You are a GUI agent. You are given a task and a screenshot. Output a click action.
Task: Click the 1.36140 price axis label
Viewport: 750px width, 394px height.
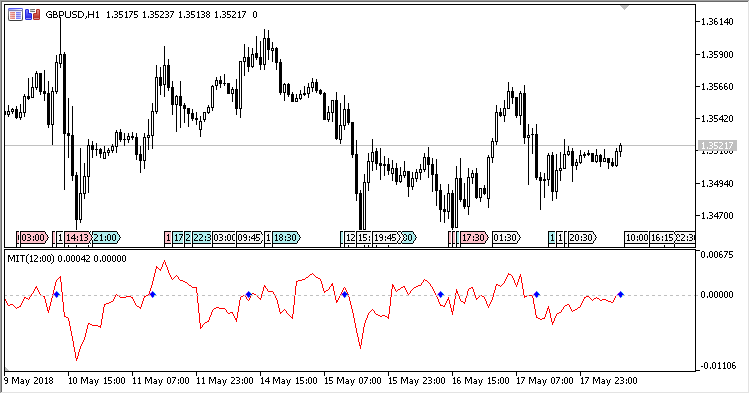[717, 22]
